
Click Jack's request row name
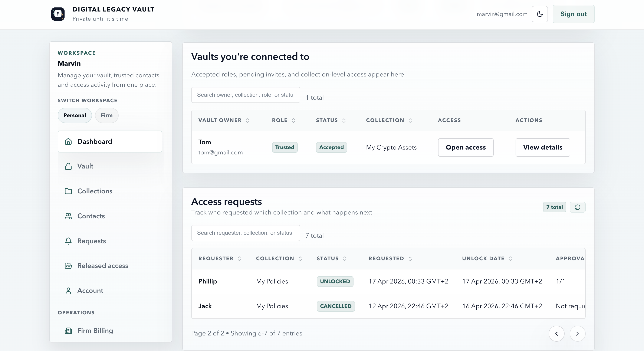pyautogui.click(x=205, y=306)
